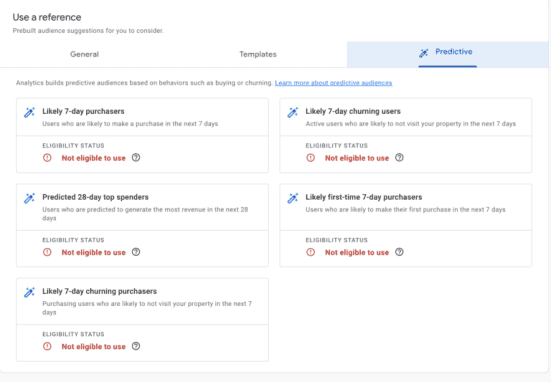Open help icon for Predicted 28-day top spenders eligibility
Image resolution: width=551 pixels, height=382 pixels.
point(136,252)
